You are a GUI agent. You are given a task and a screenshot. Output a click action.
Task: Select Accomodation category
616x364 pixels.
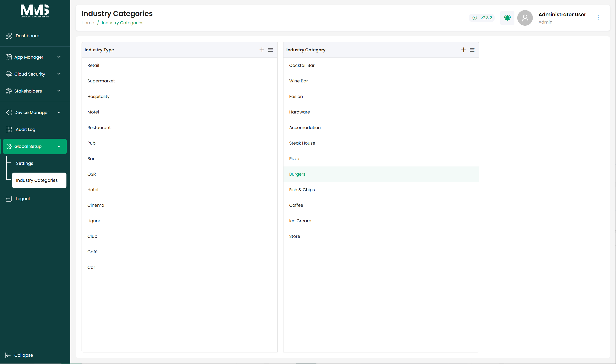[381, 128]
